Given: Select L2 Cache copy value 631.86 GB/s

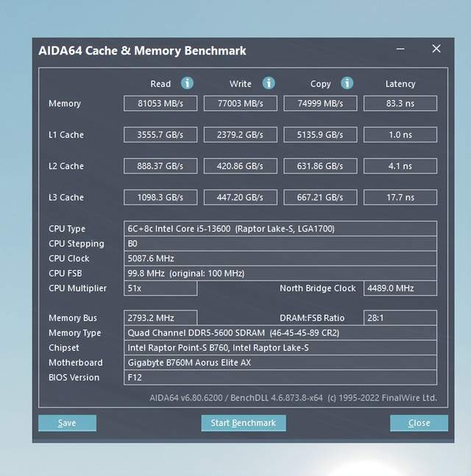Looking at the screenshot, I should pyautogui.click(x=320, y=166).
